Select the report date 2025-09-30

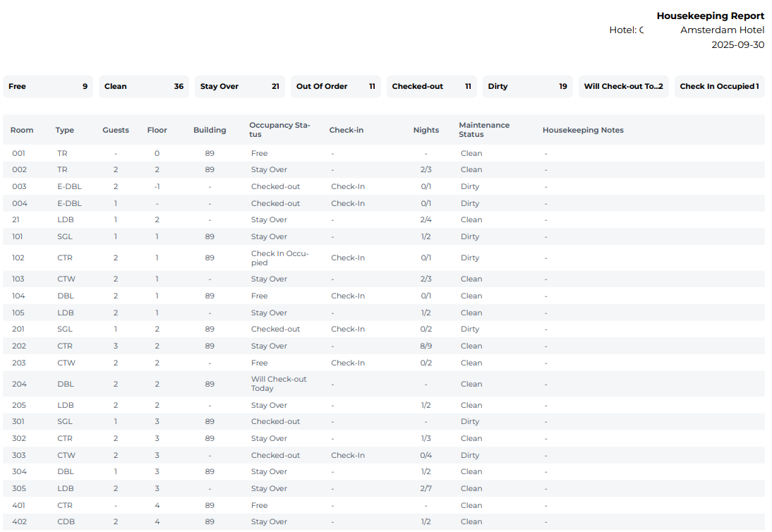737,44
